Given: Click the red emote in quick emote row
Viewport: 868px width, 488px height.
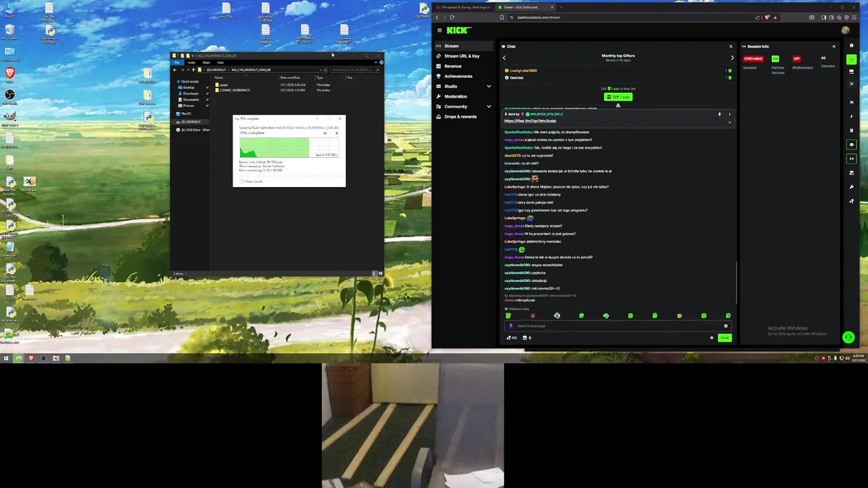Looking at the screenshot, I should (x=532, y=316).
